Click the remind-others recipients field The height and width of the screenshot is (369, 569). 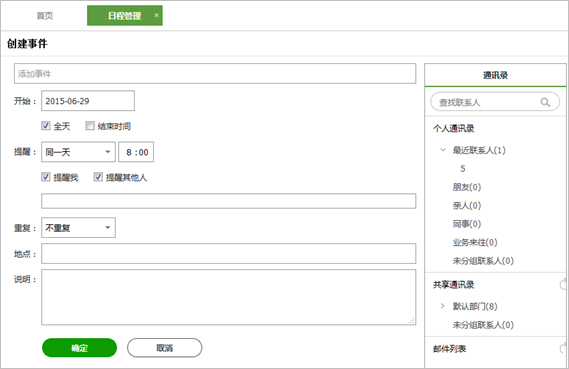(229, 201)
